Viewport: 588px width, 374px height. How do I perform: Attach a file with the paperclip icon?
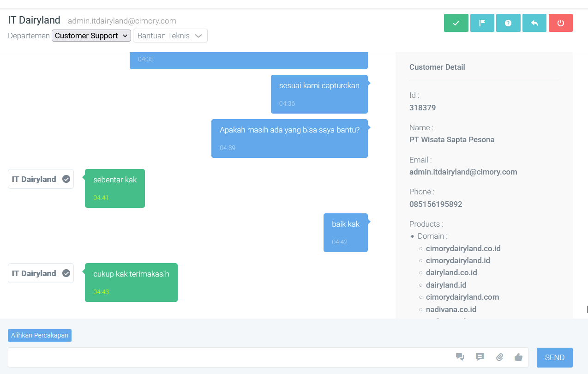[x=499, y=357]
